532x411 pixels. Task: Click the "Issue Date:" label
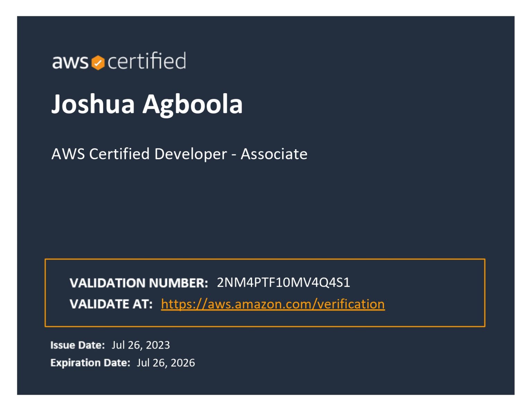click(78, 345)
